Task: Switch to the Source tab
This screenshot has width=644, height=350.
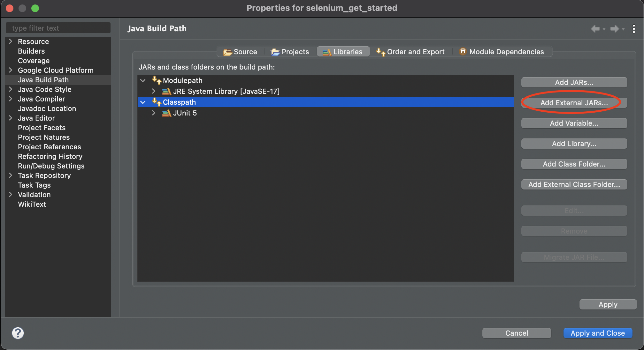Action: tap(241, 52)
